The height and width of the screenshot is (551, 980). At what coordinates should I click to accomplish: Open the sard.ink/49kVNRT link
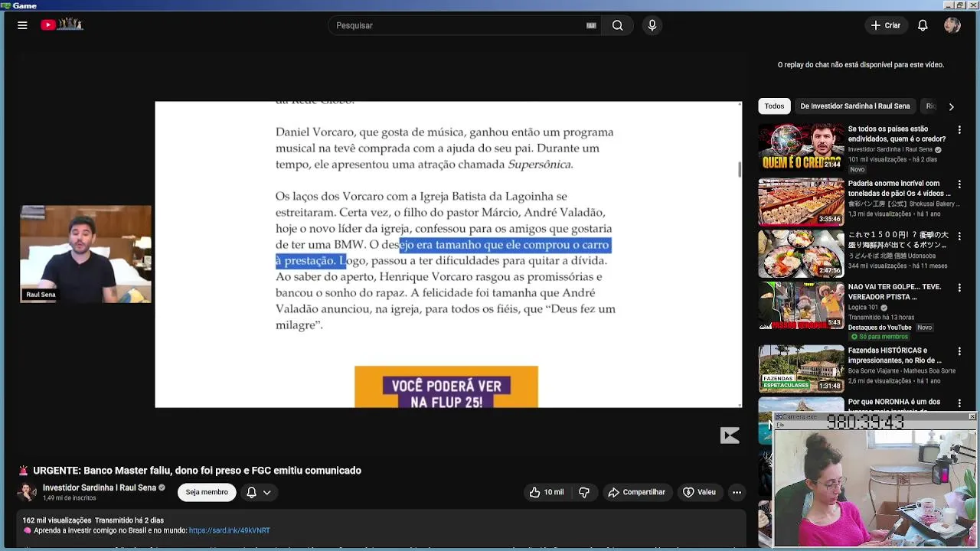[229, 530]
